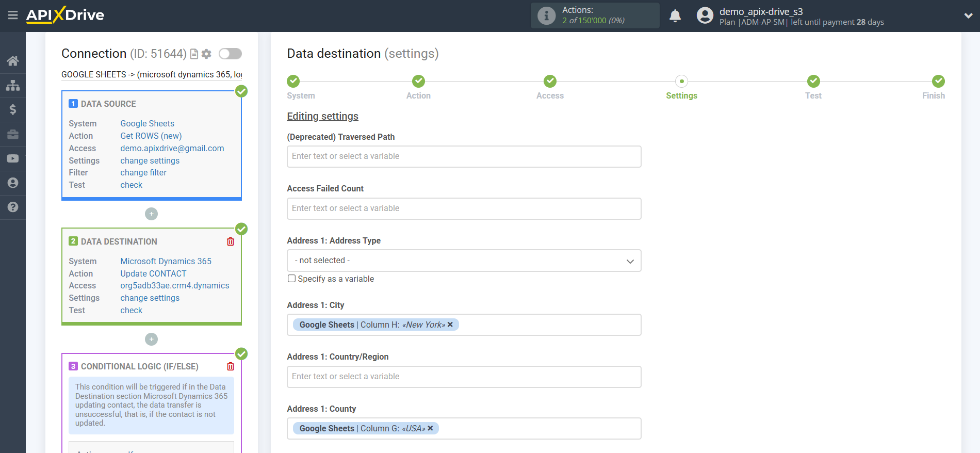Click the demo_apix-drive_s3 username
This screenshot has width=980, height=453.
click(x=761, y=11)
